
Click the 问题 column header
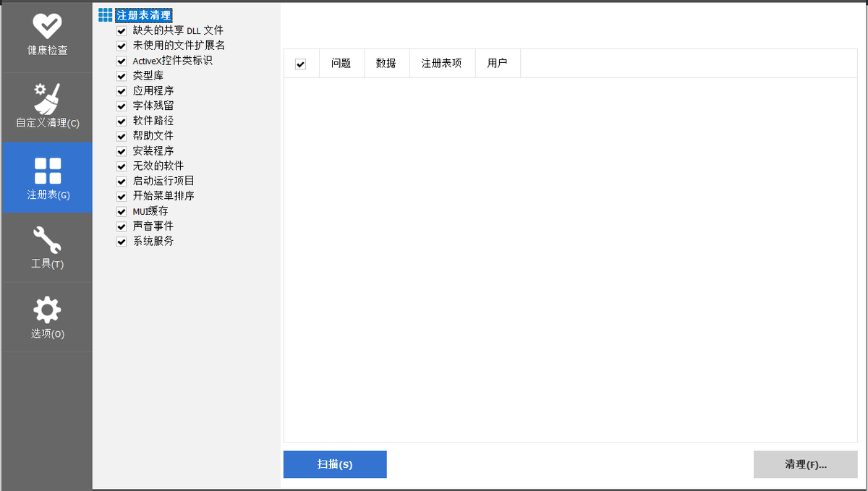click(x=341, y=63)
